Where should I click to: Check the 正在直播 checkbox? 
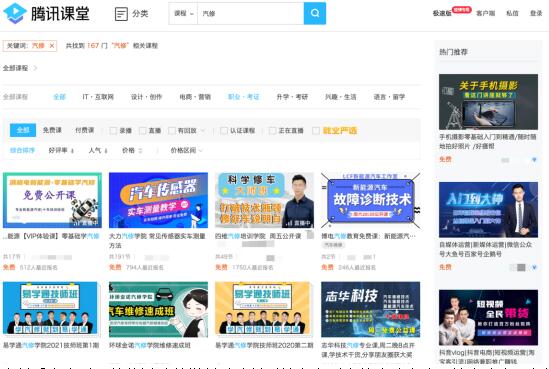tap(272, 131)
